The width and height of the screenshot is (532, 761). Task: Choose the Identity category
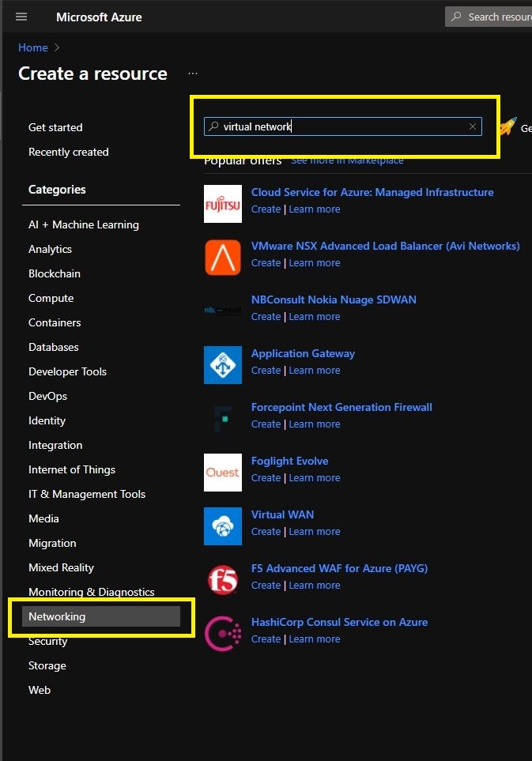(47, 420)
